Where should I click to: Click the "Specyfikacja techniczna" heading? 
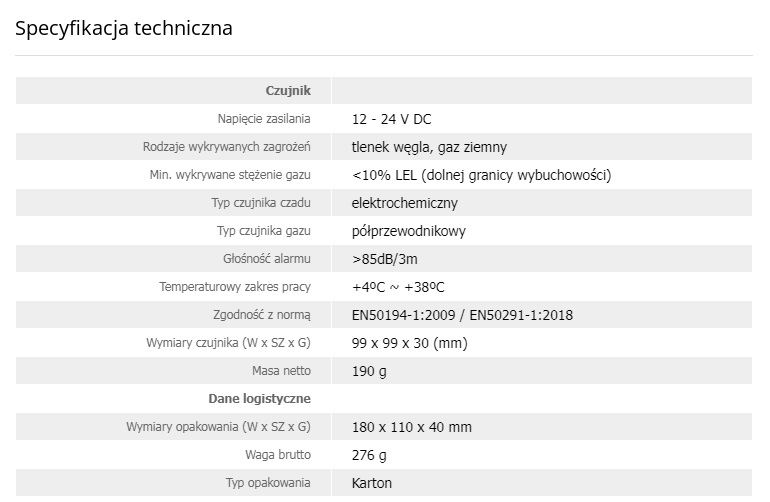[124, 28]
